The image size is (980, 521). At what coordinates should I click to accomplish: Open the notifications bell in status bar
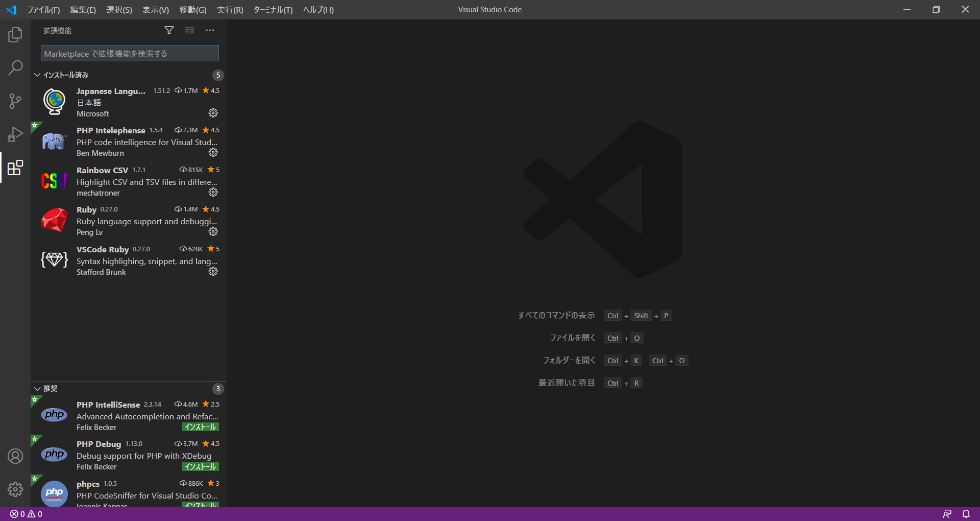[x=966, y=514]
